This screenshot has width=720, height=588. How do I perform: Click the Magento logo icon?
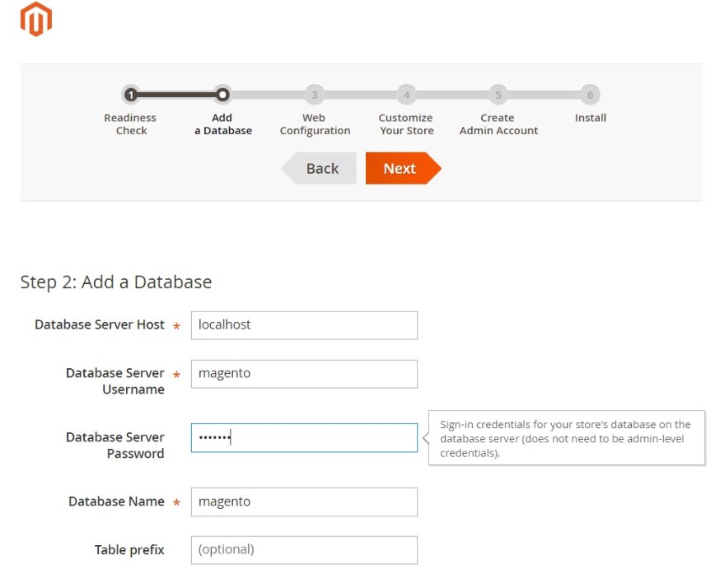[36, 19]
